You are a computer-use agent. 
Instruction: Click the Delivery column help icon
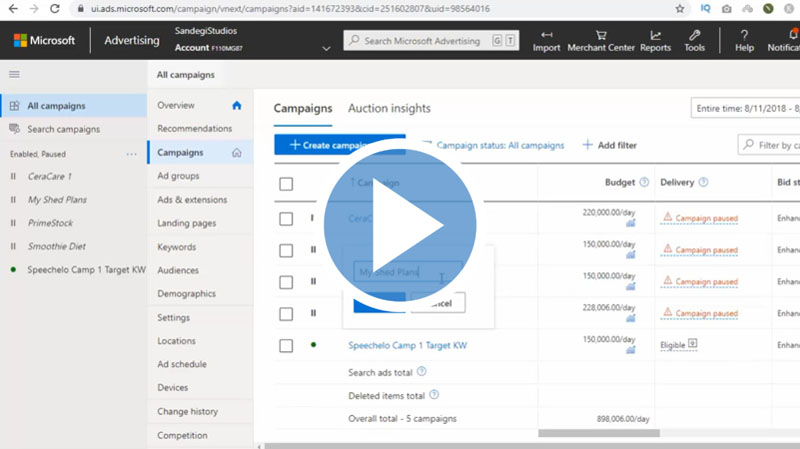704,182
